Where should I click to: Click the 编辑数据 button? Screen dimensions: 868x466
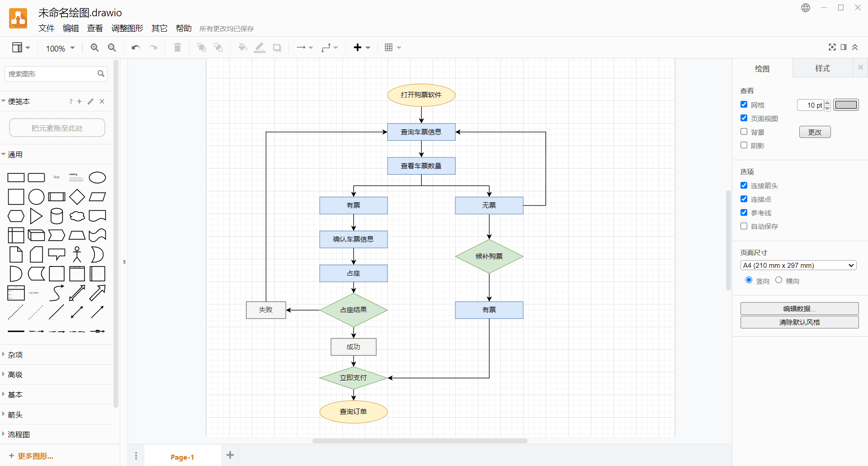click(x=799, y=309)
